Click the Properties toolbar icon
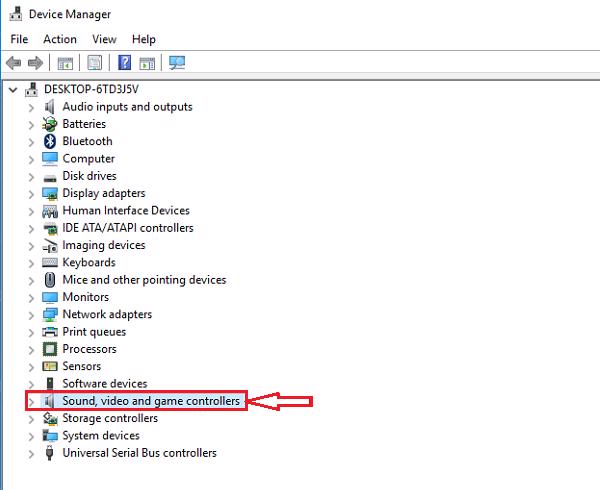 click(x=95, y=63)
